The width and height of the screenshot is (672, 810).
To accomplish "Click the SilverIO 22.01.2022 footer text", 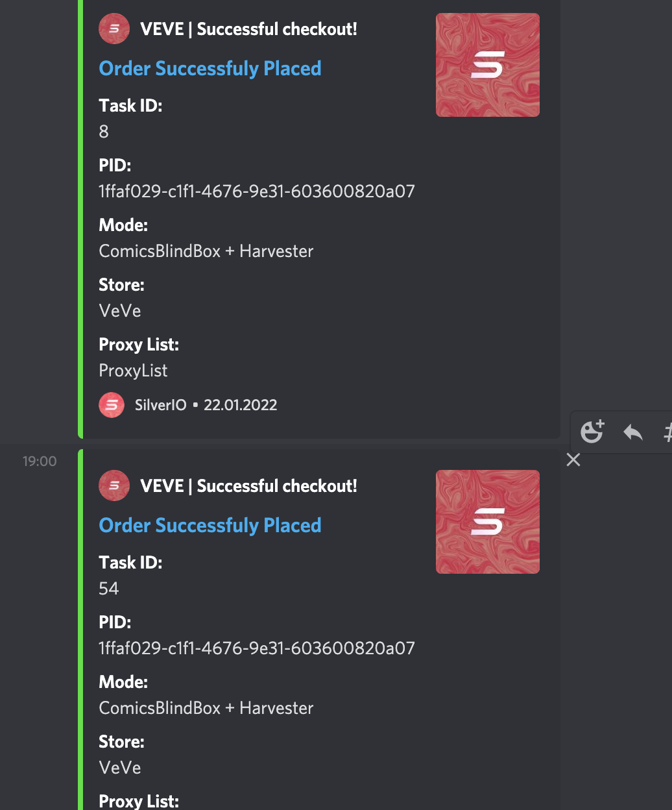I will (x=206, y=405).
